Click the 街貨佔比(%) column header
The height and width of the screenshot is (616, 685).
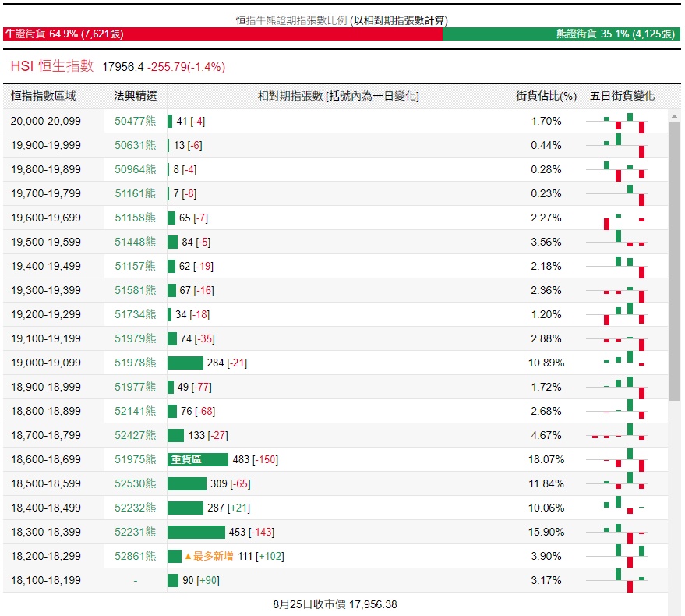(x=546, y=96)
